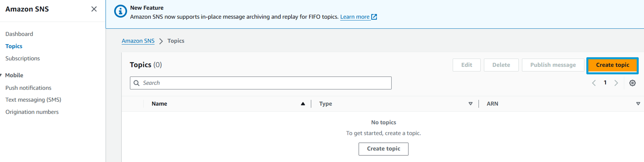Sort by Name ascending arrow
This screenshot has height=162, width=644.
[303, 104]
